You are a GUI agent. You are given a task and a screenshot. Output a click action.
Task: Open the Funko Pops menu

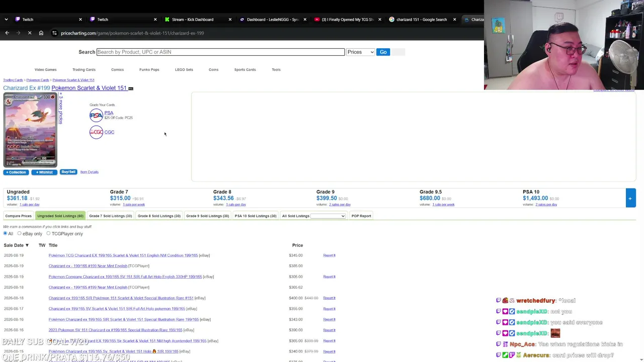click(149, 70)
